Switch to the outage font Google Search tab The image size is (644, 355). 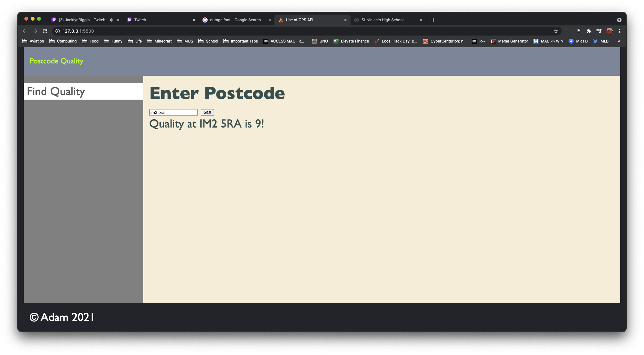tap(235, 20)
